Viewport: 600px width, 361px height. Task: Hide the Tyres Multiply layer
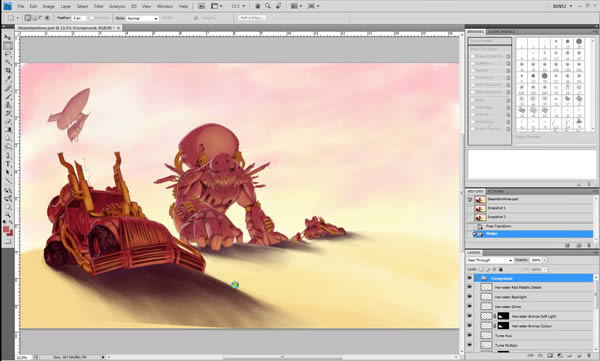(x=470, y=345)
